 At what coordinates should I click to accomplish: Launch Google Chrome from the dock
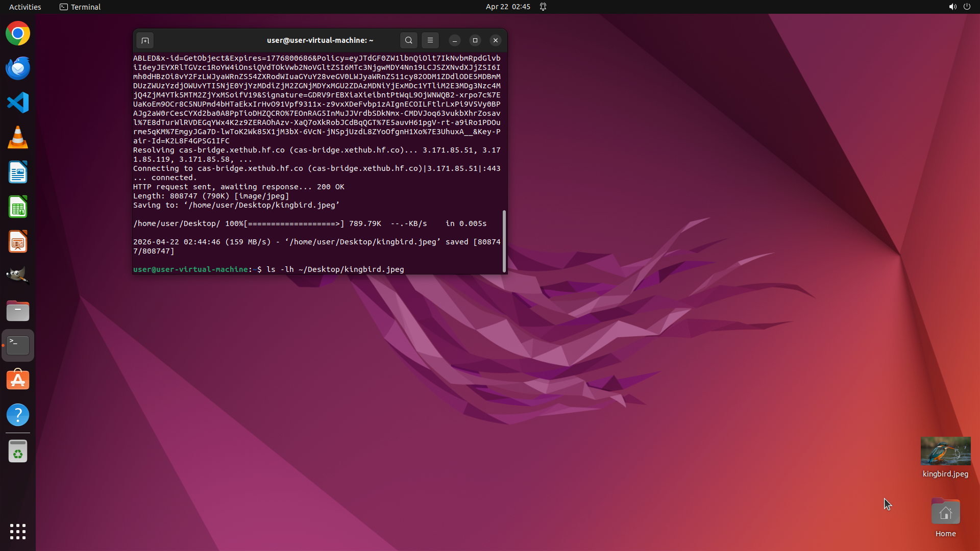18,34
